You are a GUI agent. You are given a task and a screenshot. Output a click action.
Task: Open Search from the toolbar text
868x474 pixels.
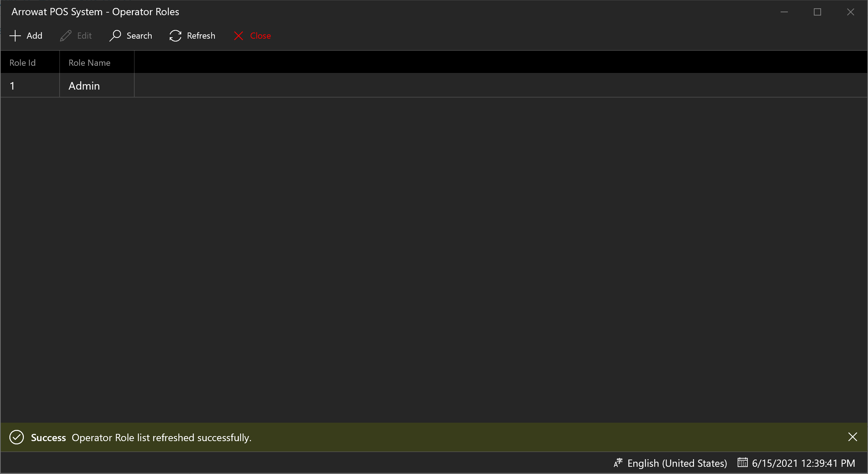click(139, 36)
